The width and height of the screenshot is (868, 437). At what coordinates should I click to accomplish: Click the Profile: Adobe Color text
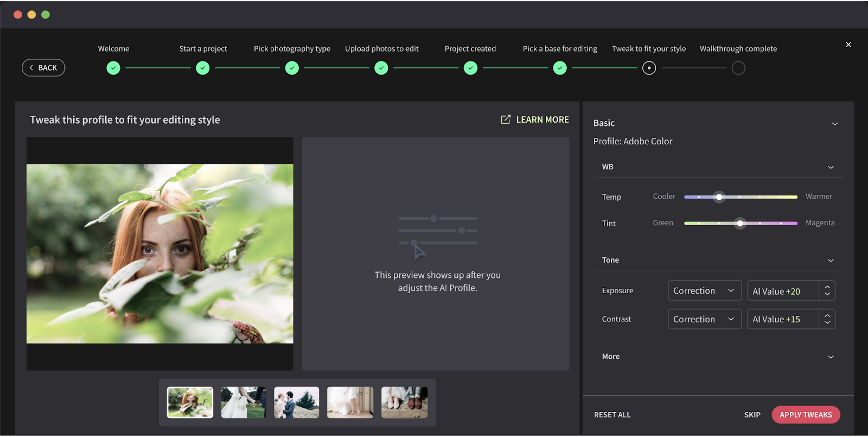pos(633,141)
